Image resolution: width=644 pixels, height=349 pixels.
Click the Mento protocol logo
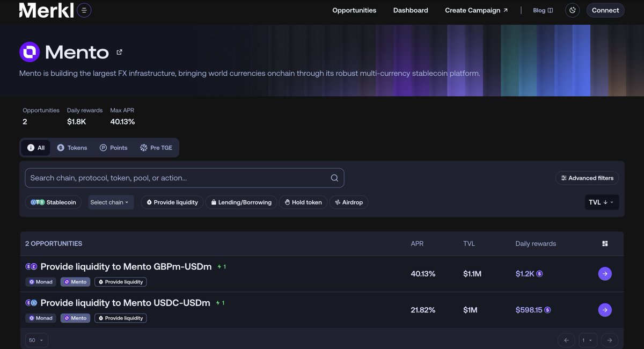pyautogui.click(x=30, y=52)
